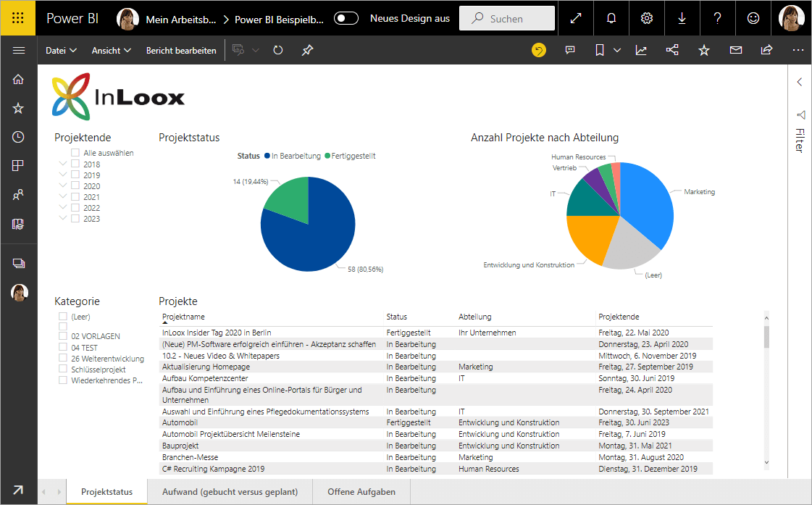Open Power BI Beispielbericht breadcrumb

[x=279, y=20]
